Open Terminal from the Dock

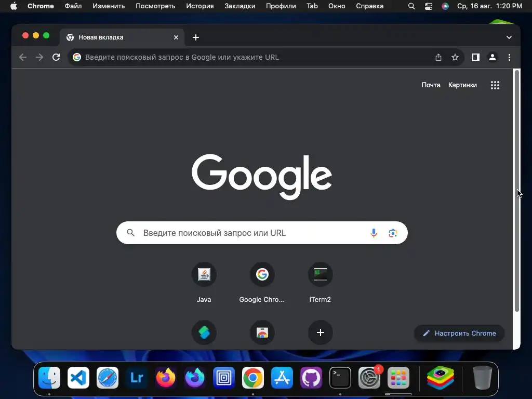[x=340, y=378]
